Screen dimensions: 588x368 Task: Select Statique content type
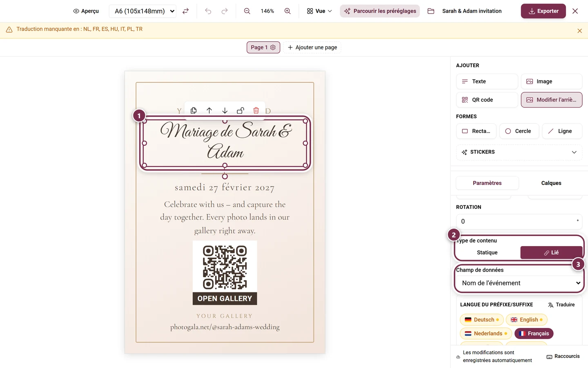487,253
